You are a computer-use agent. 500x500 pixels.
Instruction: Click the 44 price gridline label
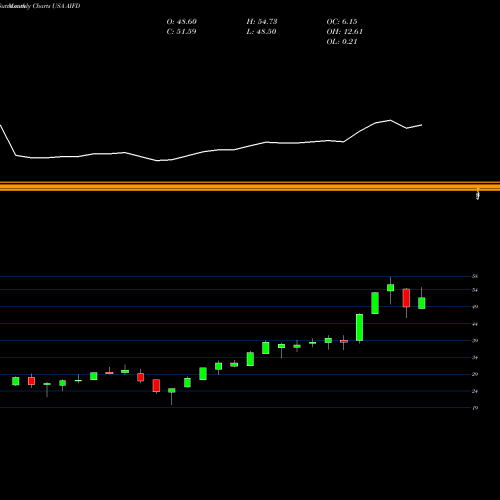[x=475, y=324]
